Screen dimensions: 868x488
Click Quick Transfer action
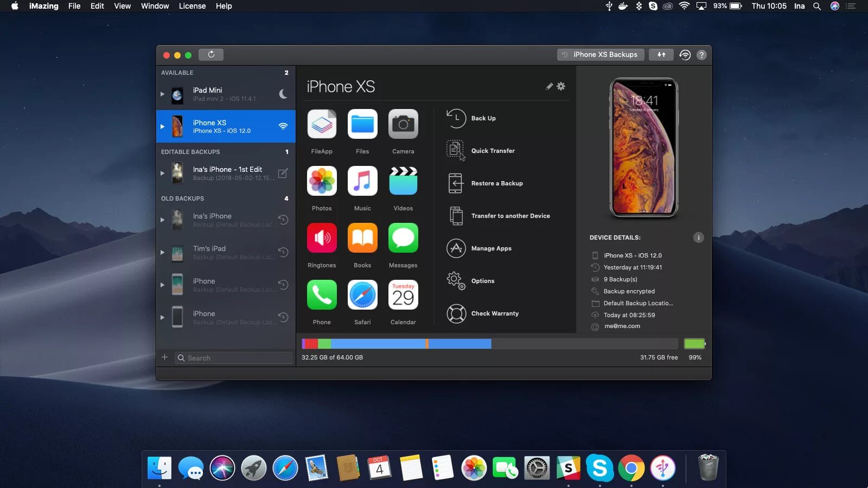tap(481, 151)
